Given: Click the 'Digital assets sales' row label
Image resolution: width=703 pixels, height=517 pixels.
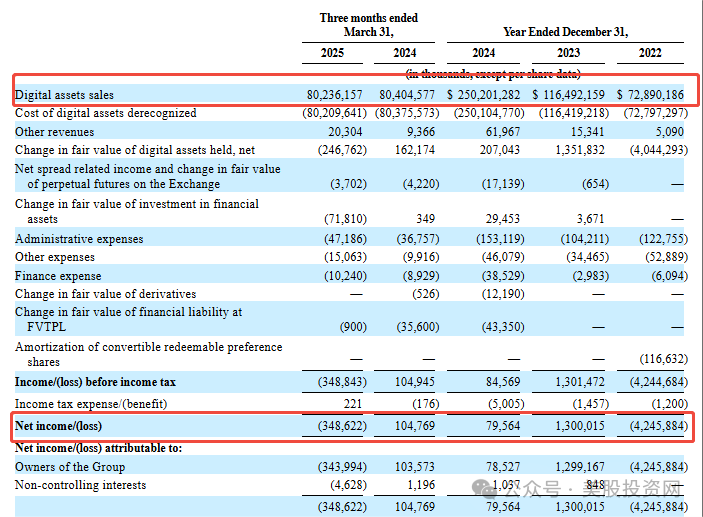Looking at the screenshot, I should pos(64,95).
